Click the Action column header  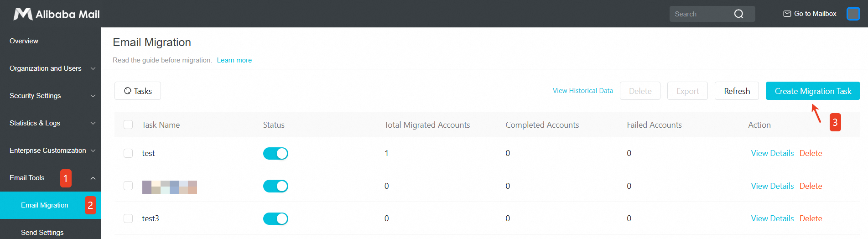[759, 125]
